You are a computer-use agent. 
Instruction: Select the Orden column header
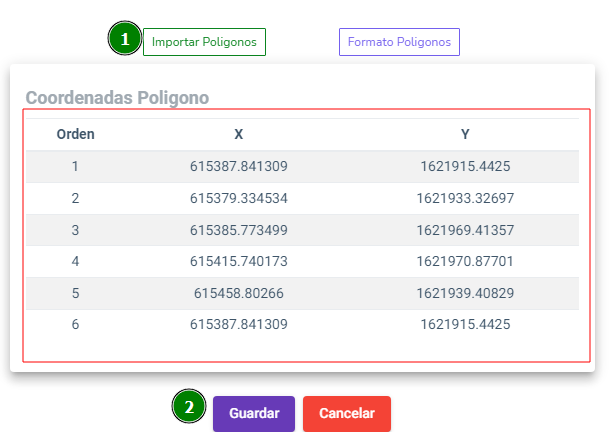75,134
